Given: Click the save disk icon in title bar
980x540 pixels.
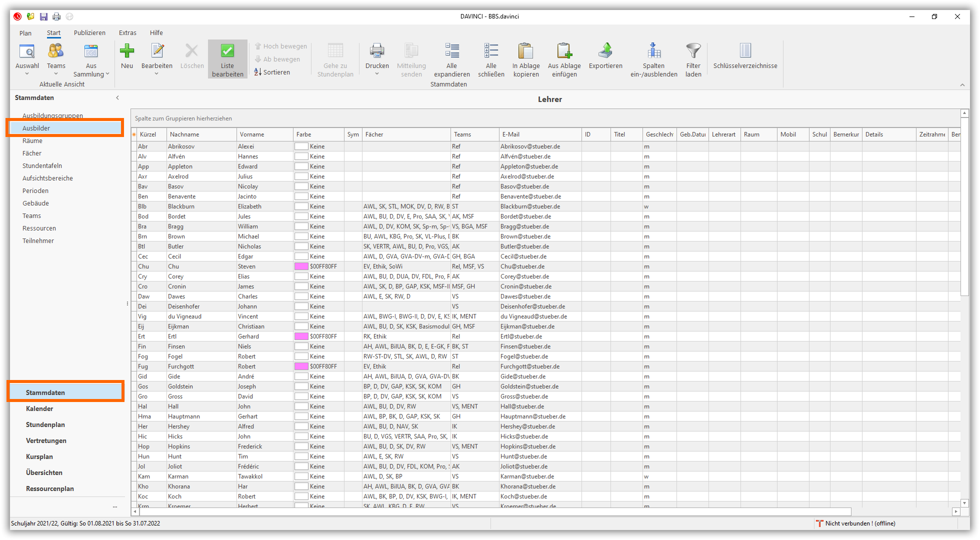Looking at the screenshot, I should pyautogui.click(x=43, y=16).
